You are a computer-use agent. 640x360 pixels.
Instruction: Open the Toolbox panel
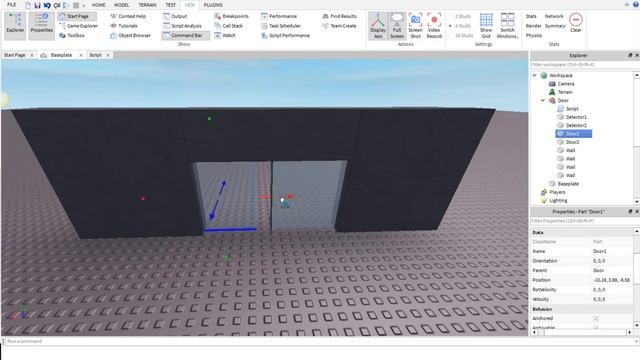72,36
